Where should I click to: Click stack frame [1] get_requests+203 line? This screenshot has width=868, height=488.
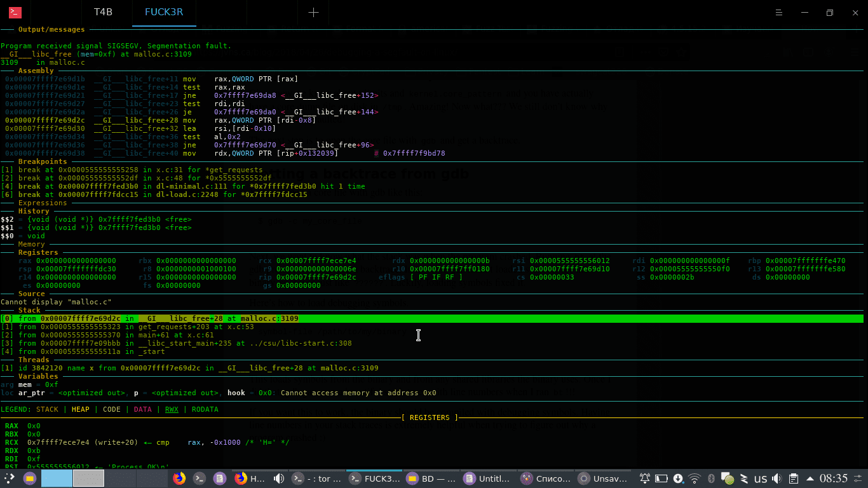click(x=127, y=327)
